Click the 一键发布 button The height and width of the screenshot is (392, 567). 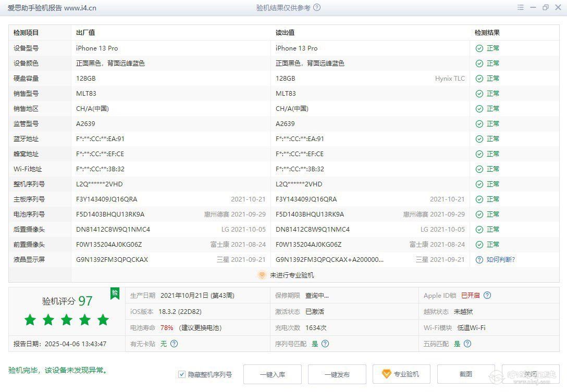(x=337, y=374)
